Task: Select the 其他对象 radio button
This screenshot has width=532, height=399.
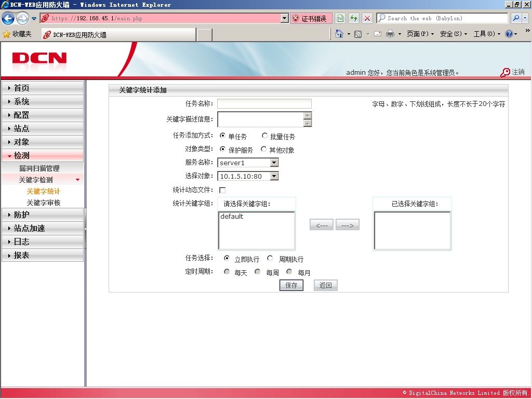Action: 263,149
